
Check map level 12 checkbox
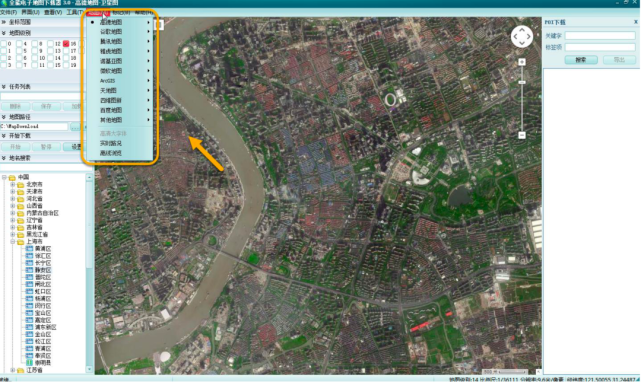50,43
